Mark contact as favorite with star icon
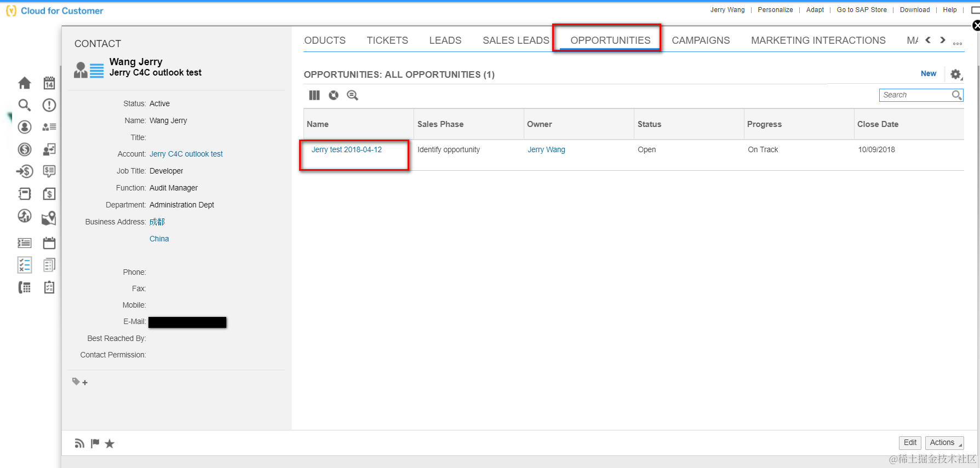Viewport: 980px width, 468px height. click(110, 443)
